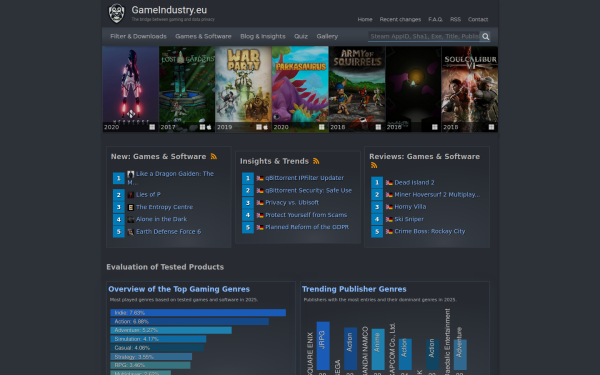Viewport: 600px width, 375px height.
Task: Open the Recent changes link
Action: pyautogui.click(x=400, y=19)
